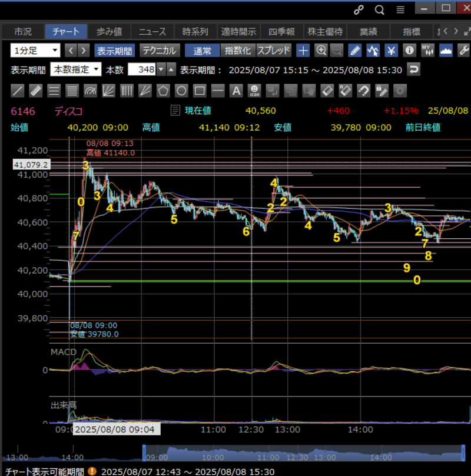Go to previous timeframe with left arrow
This screenshot has width=471, height=476.
tap(71, 51)
